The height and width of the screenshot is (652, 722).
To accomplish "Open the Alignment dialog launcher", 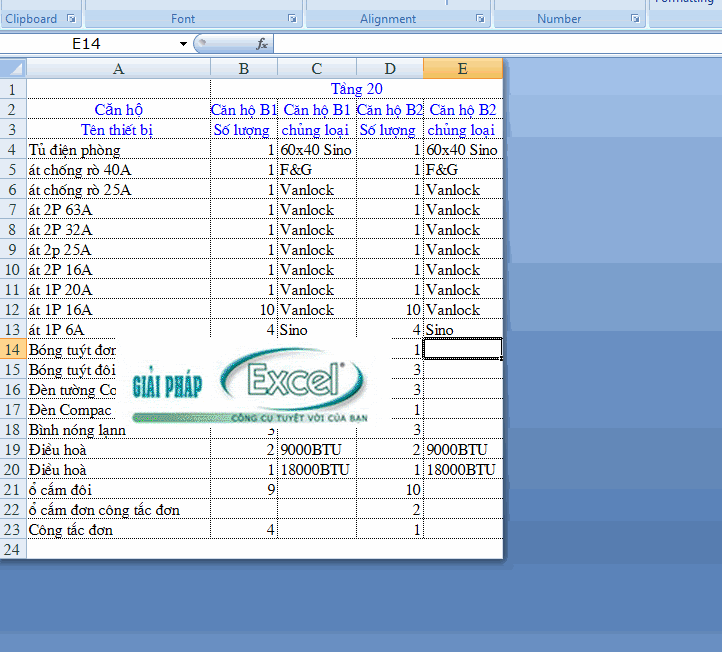I will [x=480, y=19].
